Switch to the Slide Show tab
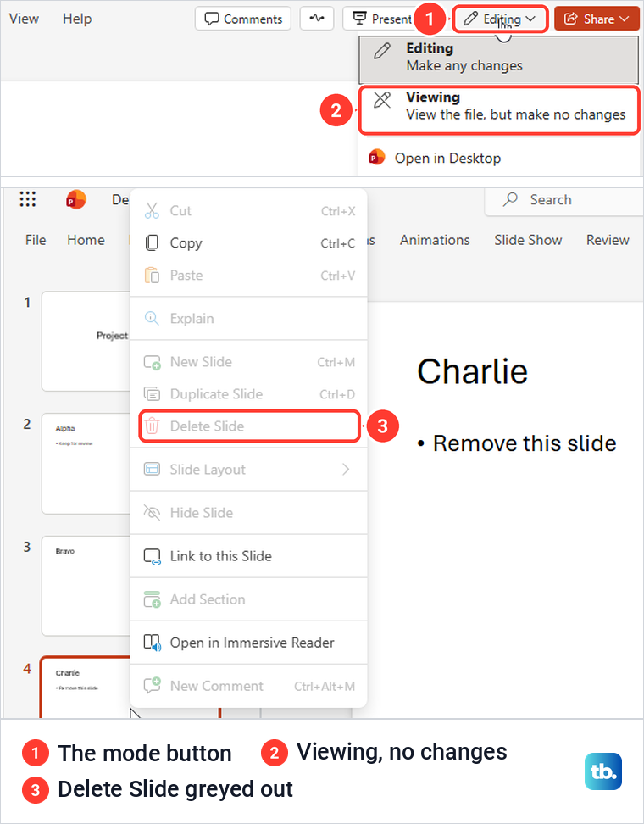 pyautogui.click(x=528, y=240)
